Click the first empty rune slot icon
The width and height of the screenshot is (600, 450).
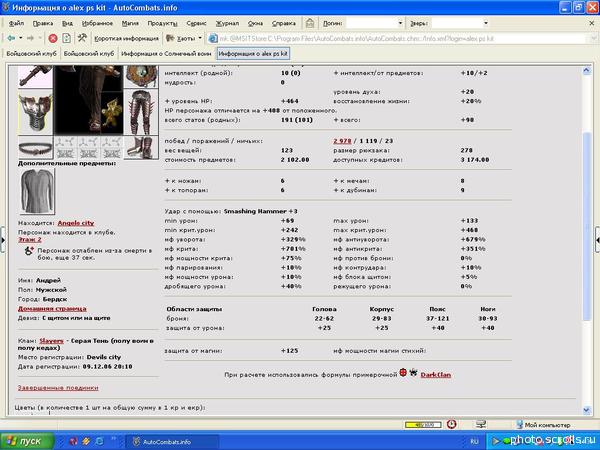65,148
